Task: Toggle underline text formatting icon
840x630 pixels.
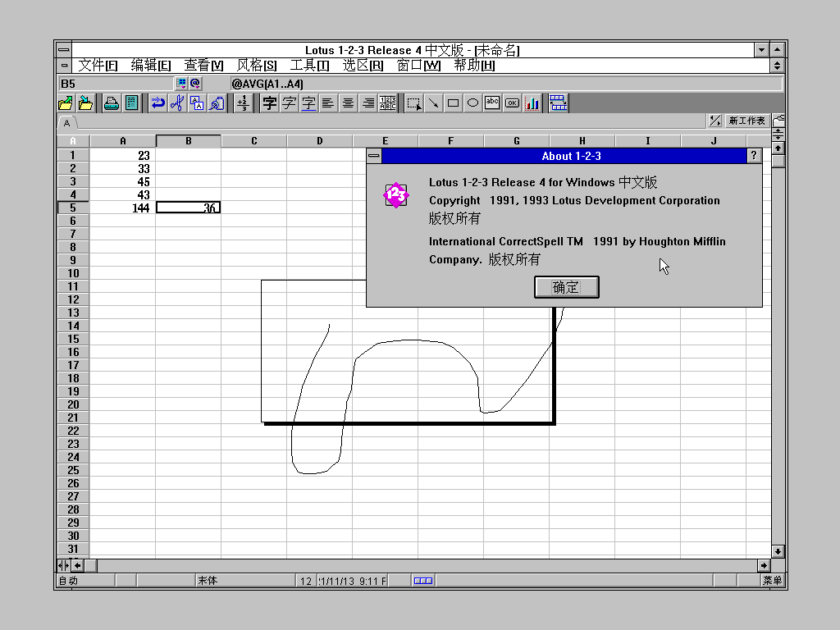Action: click(308, 103)
